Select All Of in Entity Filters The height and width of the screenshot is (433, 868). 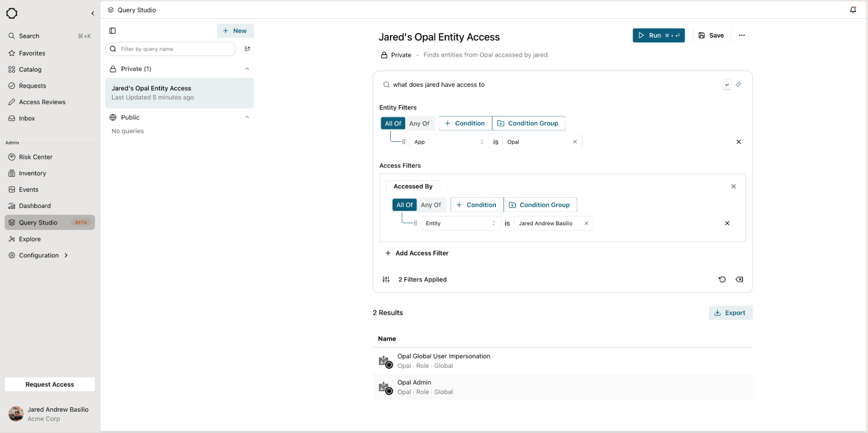[x=393, y=124]
